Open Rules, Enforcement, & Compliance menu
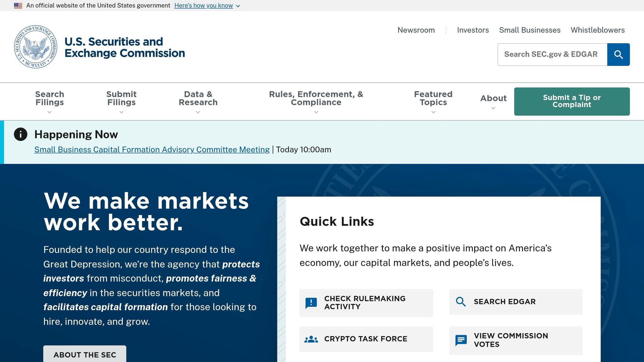 pyautogui.click(x=316, y=101)
